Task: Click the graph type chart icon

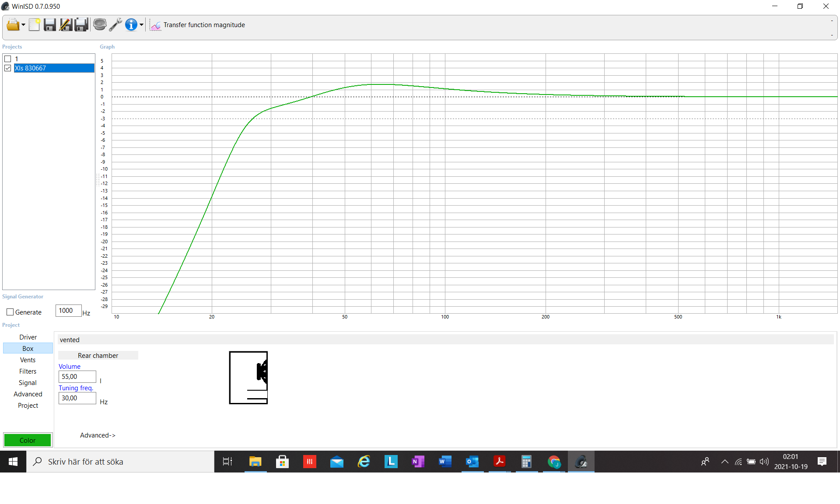Action: (155, 25)
